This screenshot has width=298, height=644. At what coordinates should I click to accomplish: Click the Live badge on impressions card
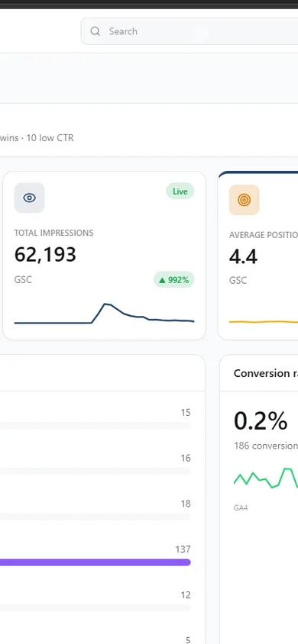[180, 192]
